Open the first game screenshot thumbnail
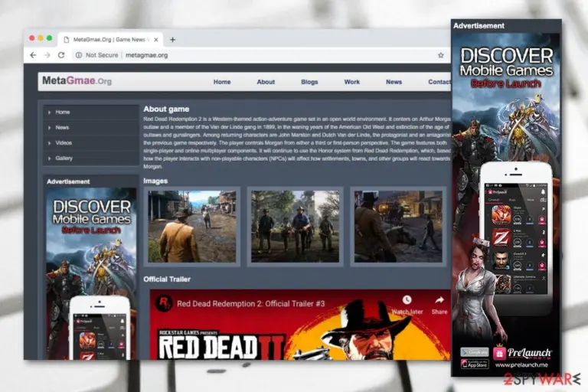588x392 pixels. 192,226
